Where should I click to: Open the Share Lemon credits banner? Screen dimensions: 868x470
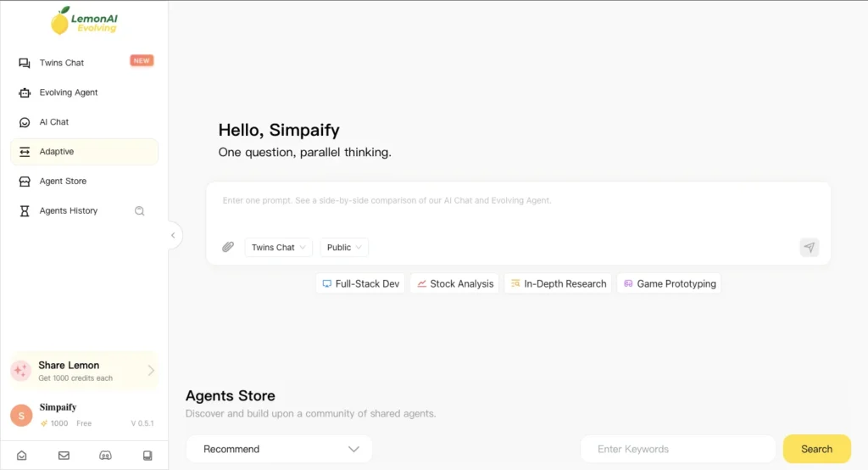[84, 371]
